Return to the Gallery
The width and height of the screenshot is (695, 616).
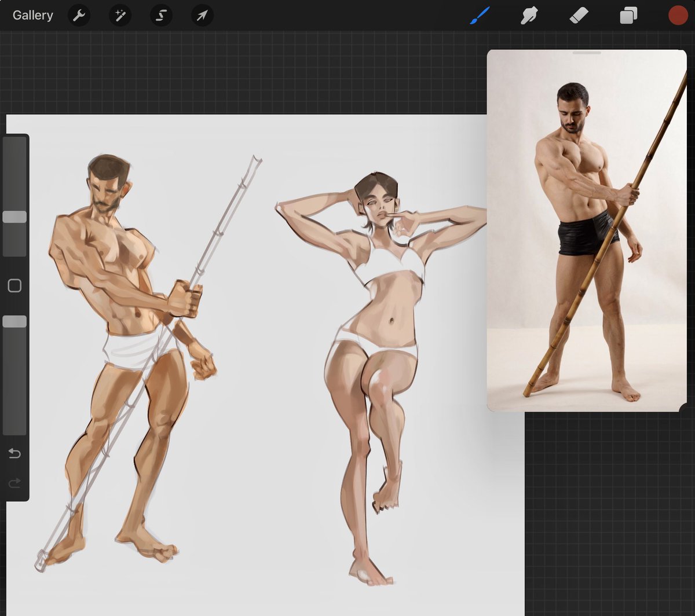[32, 15]
